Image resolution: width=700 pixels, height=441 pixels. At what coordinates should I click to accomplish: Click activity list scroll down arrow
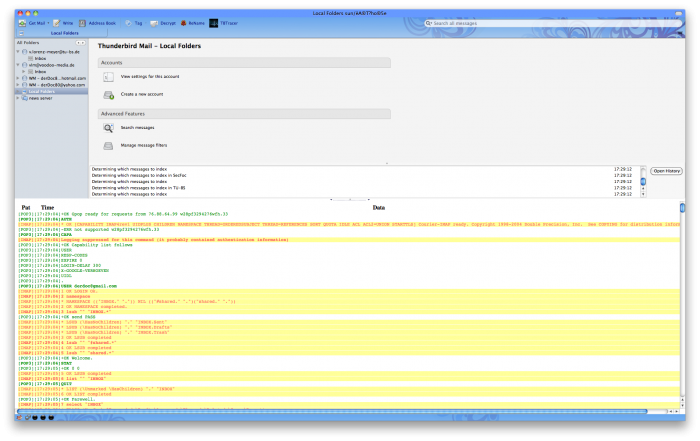[643, 194]
